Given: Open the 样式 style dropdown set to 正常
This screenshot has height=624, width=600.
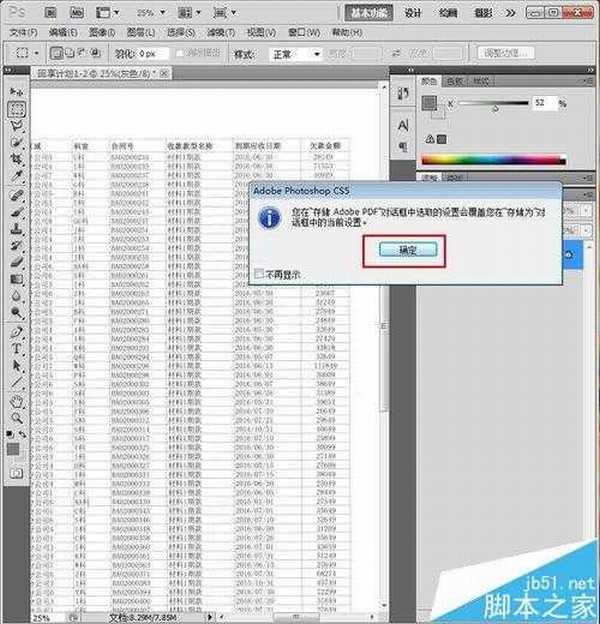Looking at the screenshot, I should click(296, 54).
